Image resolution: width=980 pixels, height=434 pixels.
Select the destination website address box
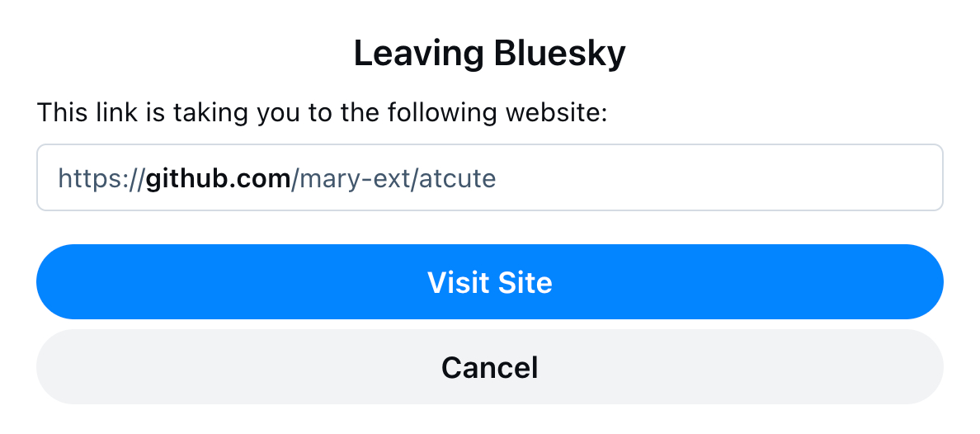pos(489,177)
